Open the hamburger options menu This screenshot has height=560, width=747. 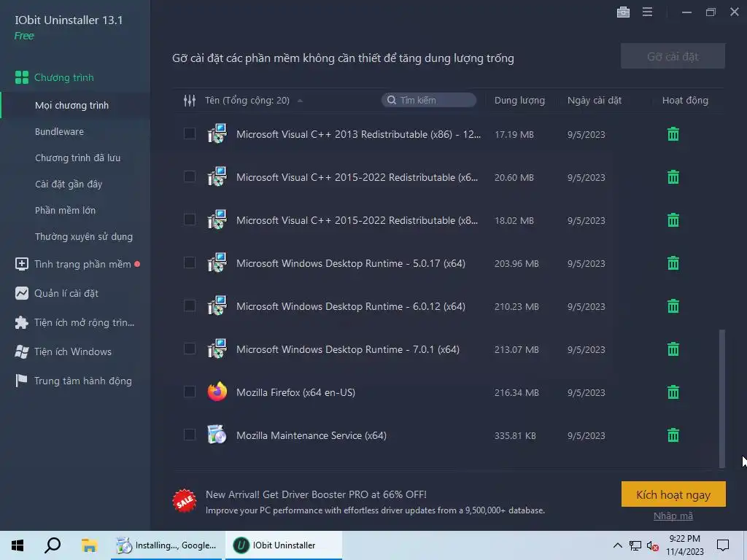(x=647, y=12)
